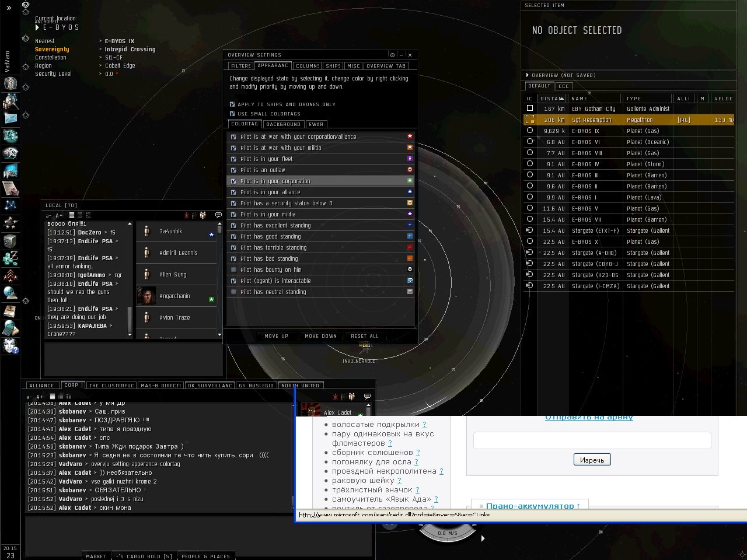Toggle Apply to ships and drones only
This screenshot has height=560, width=747.
(232, 104)
